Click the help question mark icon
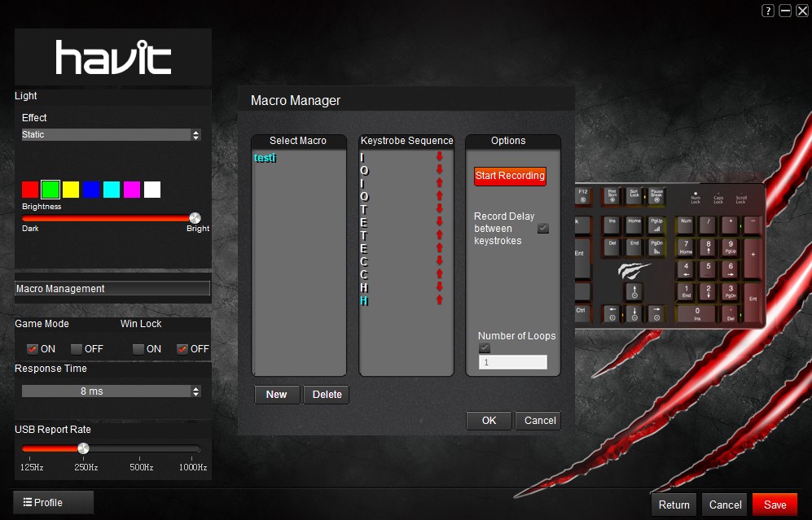The width and height of the screenshot is (812, 520). coord(768,11)
